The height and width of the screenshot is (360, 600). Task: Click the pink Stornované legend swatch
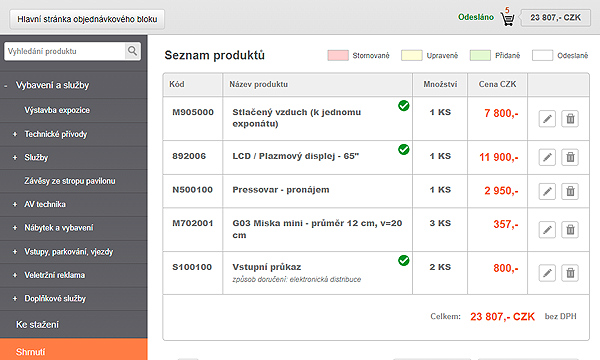pyautogui.click(x=338, y=55)
